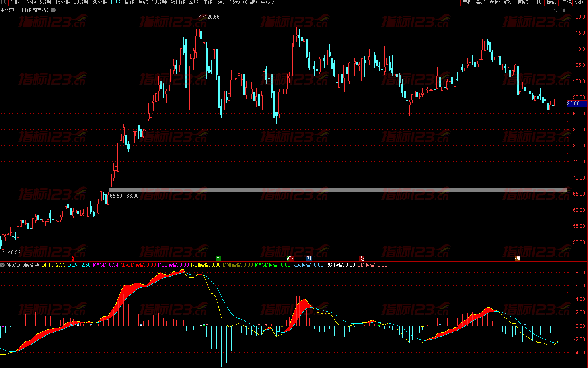
Task: Click the 榜 event marker
Action: click(x=518, y=258)
